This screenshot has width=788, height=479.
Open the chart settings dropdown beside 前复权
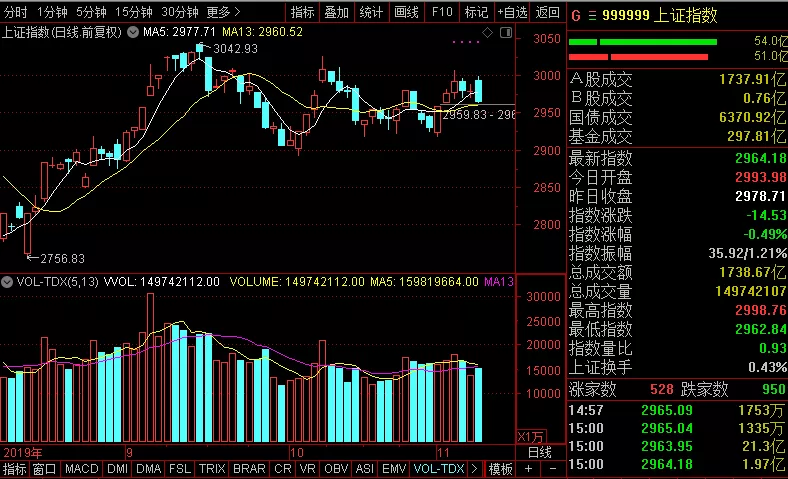[133, 32]
